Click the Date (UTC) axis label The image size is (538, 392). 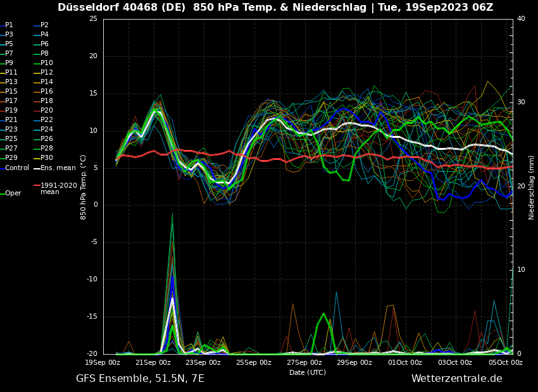click(308, 372)
